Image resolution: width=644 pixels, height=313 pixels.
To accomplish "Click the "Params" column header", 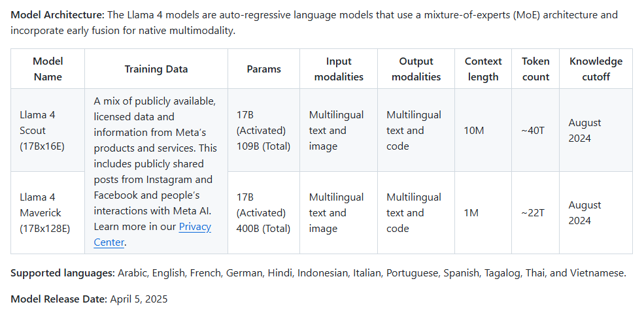I will point(264,69).
